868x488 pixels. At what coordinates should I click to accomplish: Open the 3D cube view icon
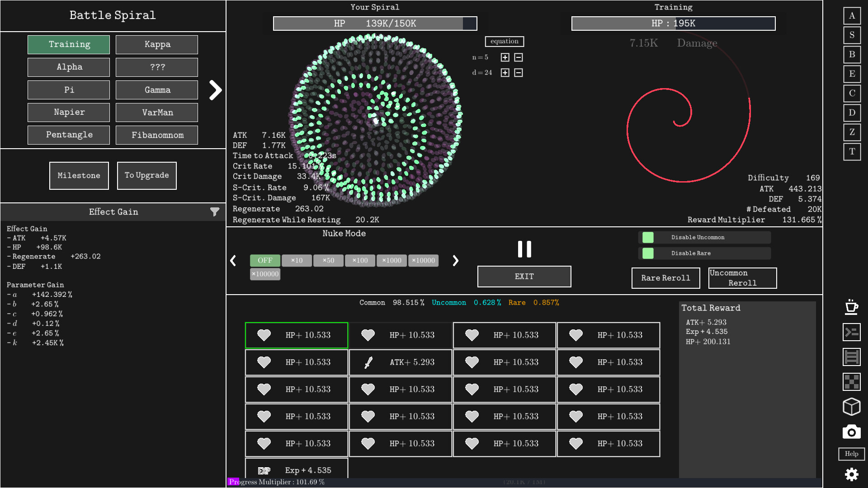click(851, 407)
